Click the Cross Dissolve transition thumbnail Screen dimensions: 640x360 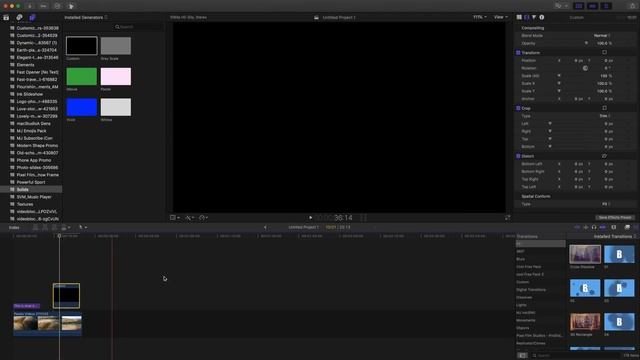click(585, 254)
